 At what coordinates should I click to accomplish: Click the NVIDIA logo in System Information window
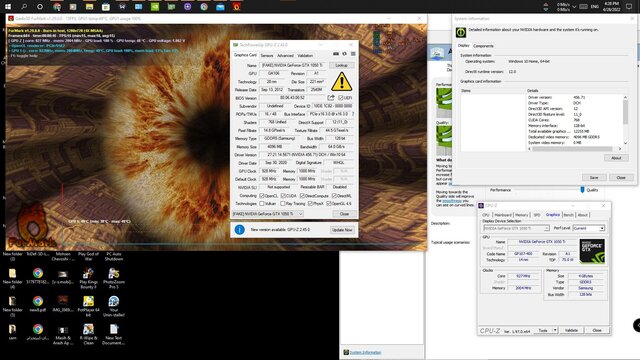tap(461, 32)
